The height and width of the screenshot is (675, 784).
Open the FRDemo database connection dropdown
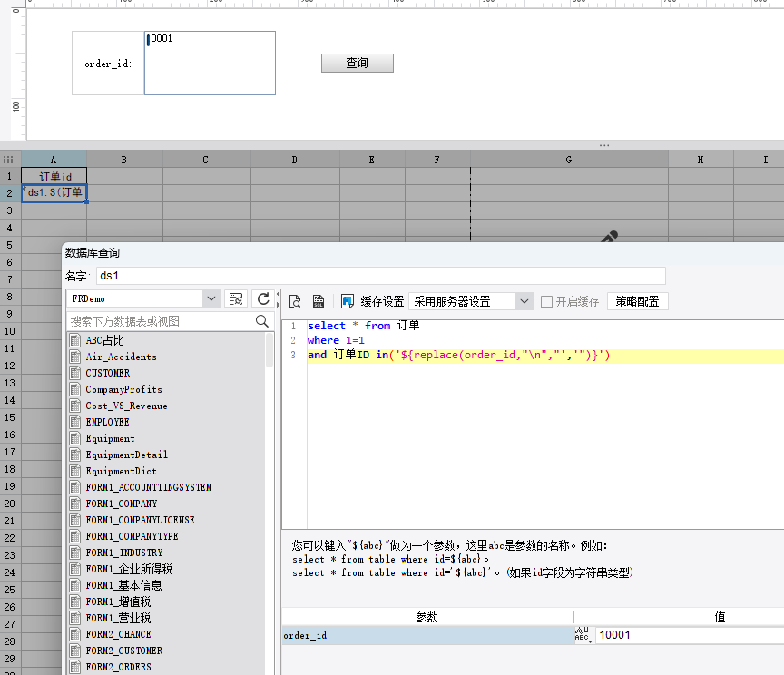(211, 298)
